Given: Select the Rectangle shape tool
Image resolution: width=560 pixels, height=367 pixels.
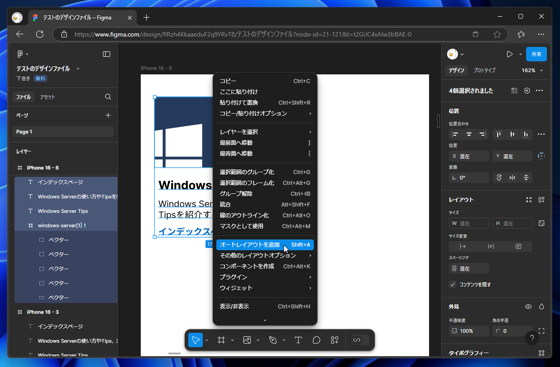Looking at the screenshot, I should pyautogui.click(x=247, y=340).
